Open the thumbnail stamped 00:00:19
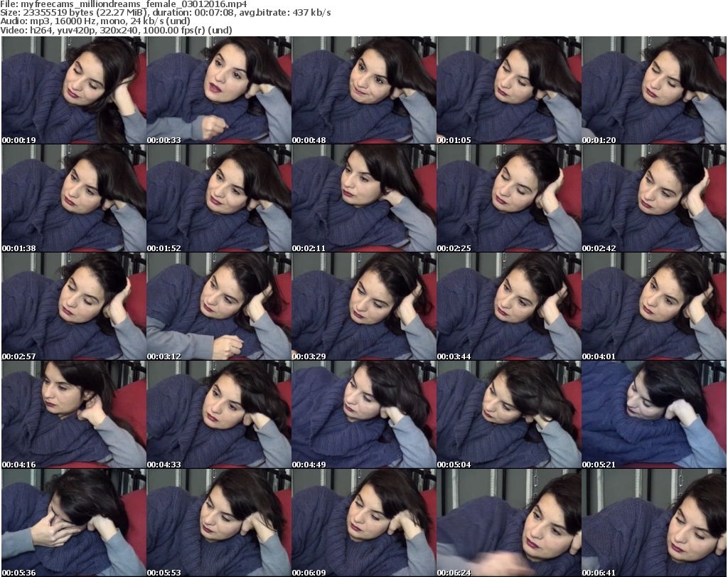 point(74,90)
